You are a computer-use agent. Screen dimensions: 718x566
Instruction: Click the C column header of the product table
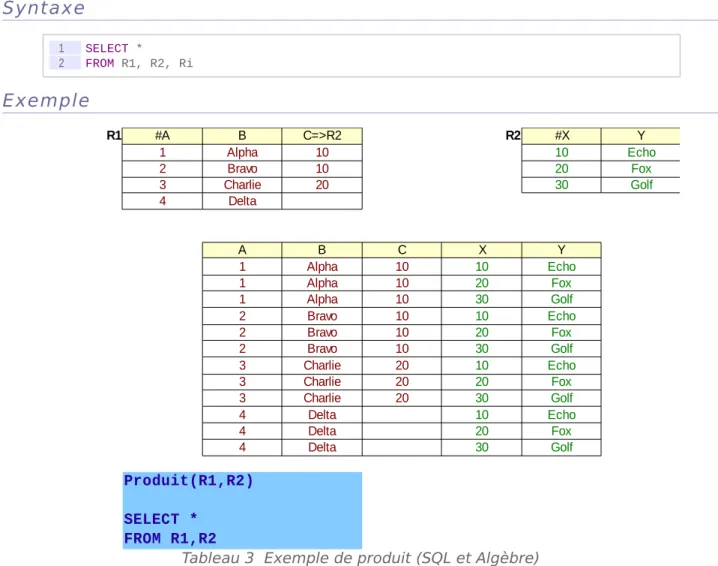click(x=402, y=250)
